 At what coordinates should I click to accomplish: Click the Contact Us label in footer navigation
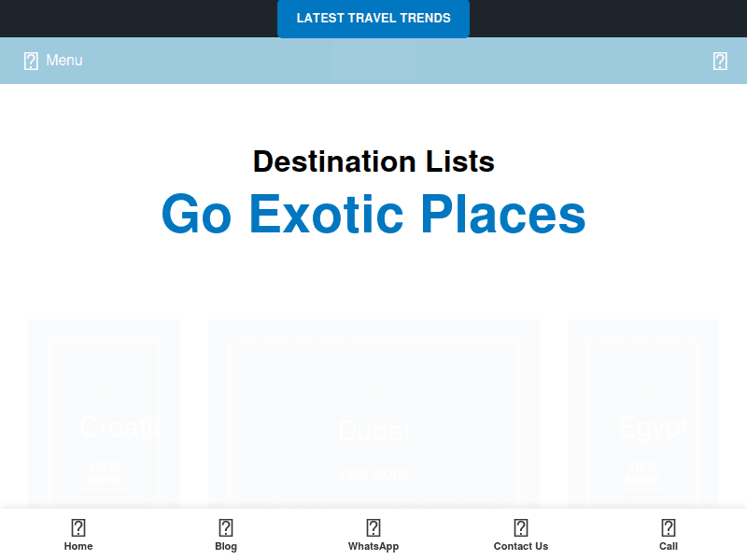(521, 547)
